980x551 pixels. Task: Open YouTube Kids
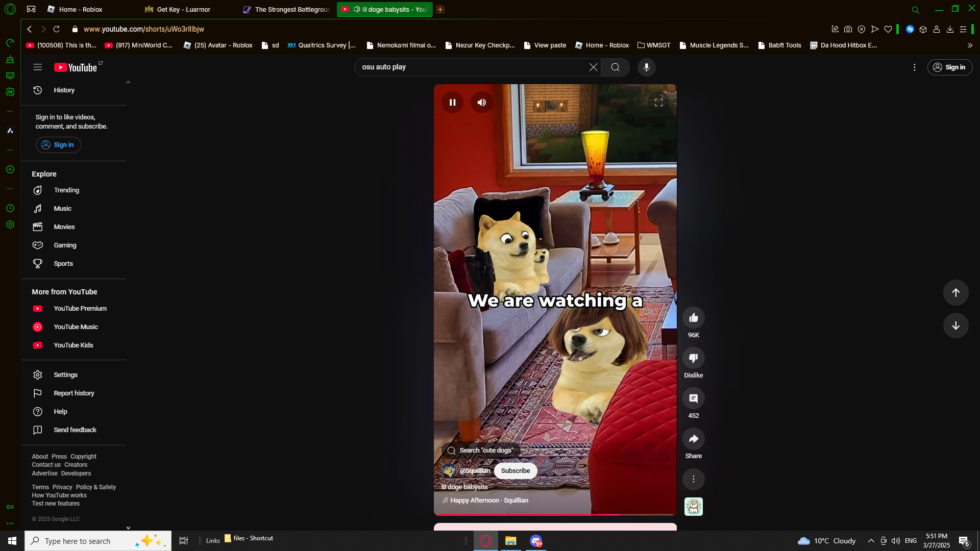click(x=73, y=345)
